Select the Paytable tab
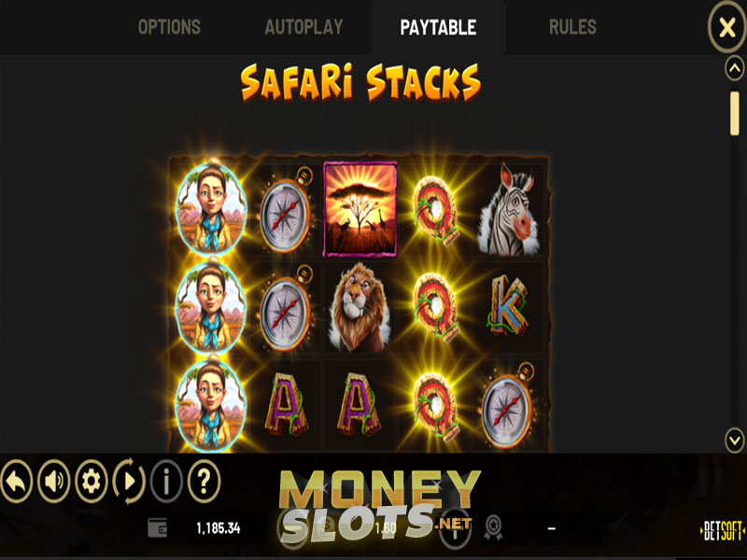The height and width of the screenshot is (560, 747). (x=438, y=27)
